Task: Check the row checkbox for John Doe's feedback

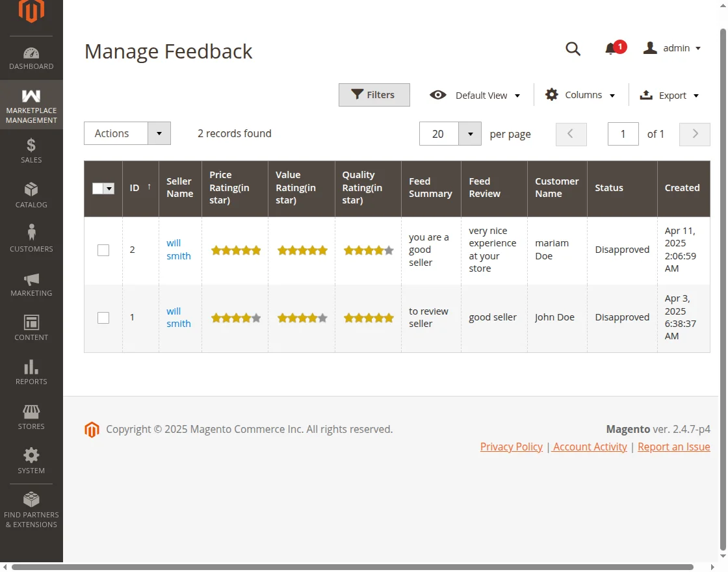Action: pyautogui.click(x=103, y=318)
